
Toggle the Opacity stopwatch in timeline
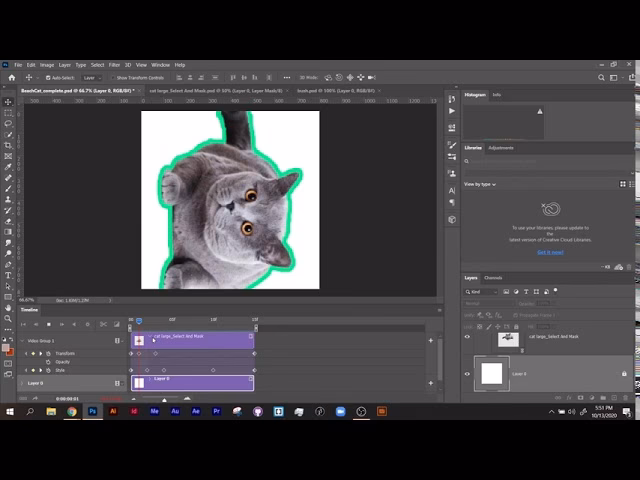pyautogui.click(x=48, y=362)
